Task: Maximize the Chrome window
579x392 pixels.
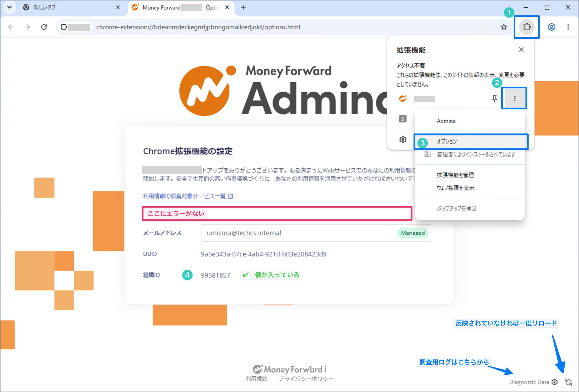Action: point(547,7)
